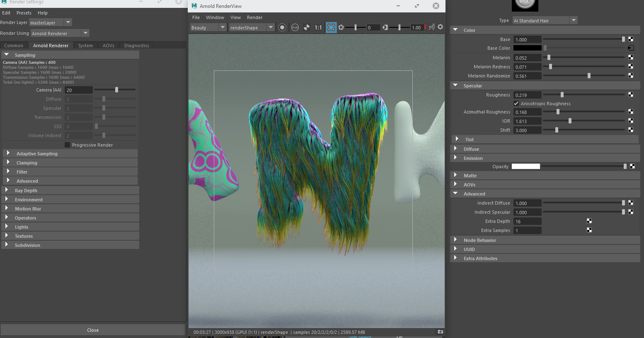Image resolution: width=644 pixels, height=338 pixels.
Task: Click the Melanin Randomize slider
Action: (x=589, y=76)
